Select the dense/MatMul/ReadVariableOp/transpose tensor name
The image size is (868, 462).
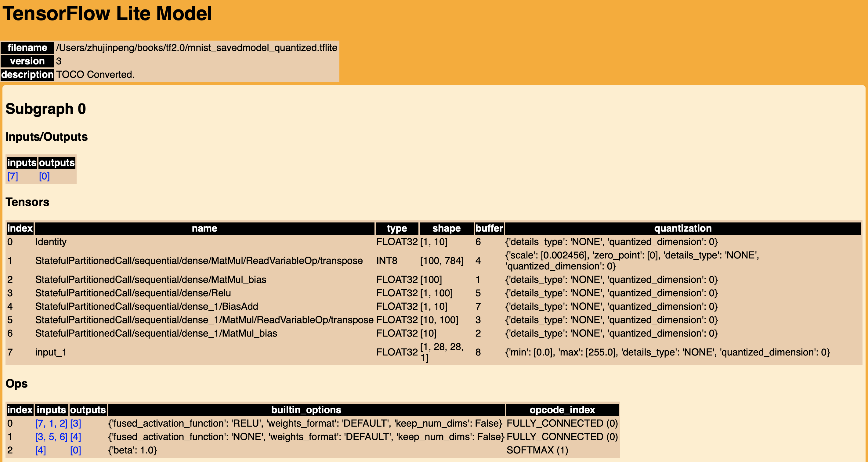tap(199, 261)
